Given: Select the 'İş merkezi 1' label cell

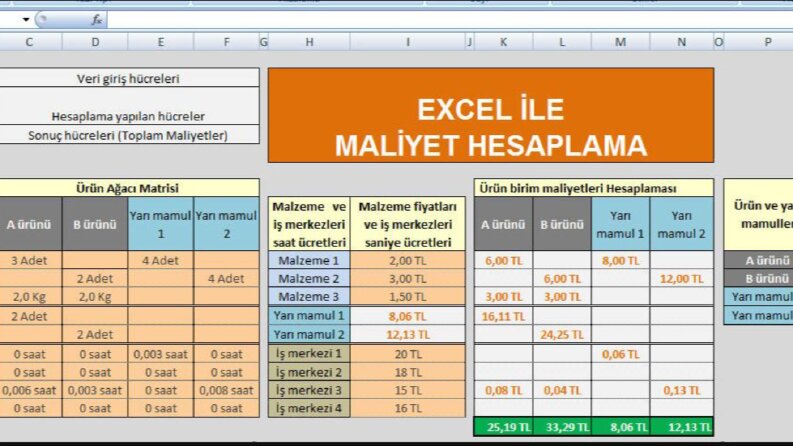Looking at the screenshot, I should tap(309, 353).
